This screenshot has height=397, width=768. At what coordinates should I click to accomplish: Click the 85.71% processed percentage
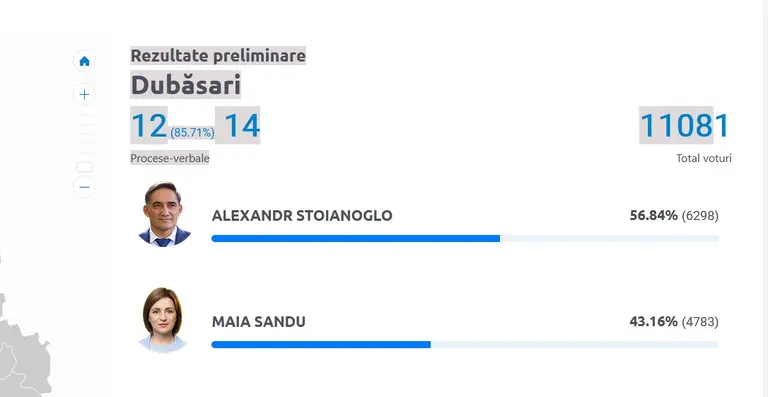pyautogui.click(x=192, y=133)
